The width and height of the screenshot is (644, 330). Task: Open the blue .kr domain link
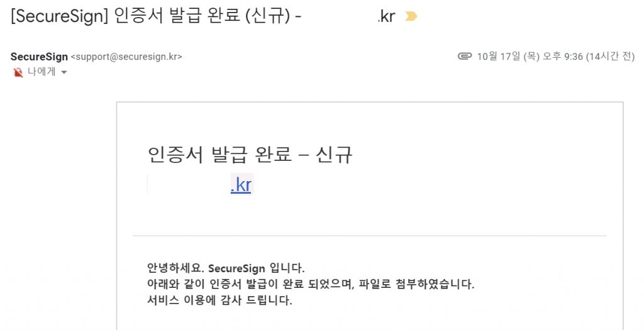tap(241, 185)
